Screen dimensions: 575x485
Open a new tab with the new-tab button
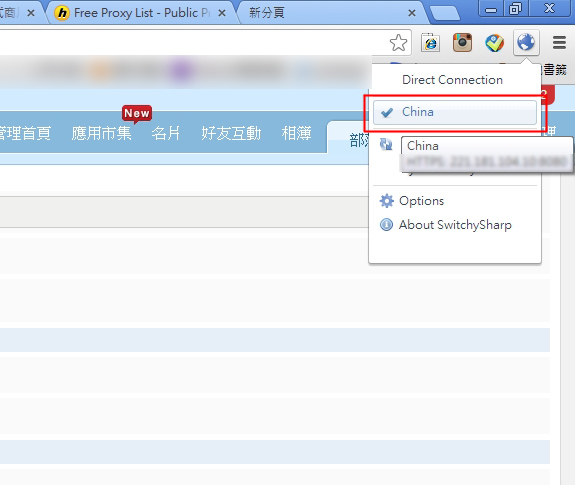tap(445, 14)
